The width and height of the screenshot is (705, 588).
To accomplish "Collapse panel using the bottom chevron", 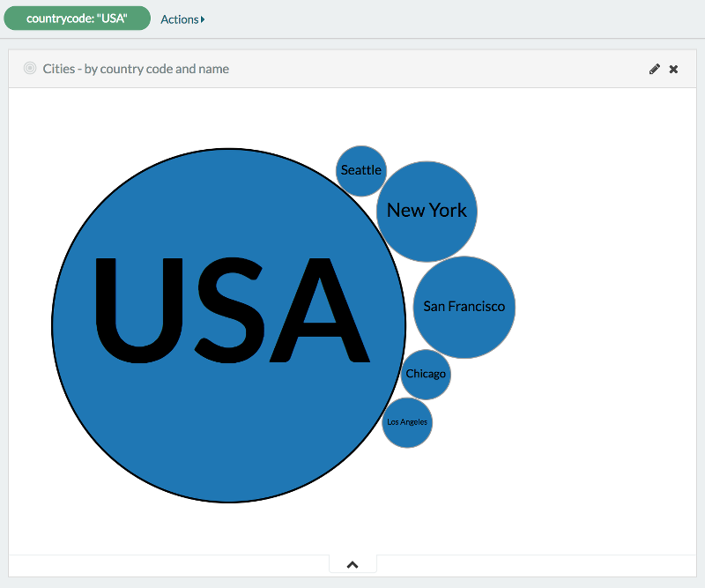I will click(352, 564).
